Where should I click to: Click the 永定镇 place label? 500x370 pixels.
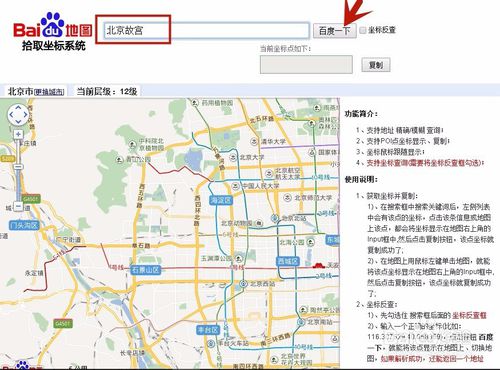(x=34, y=273)
